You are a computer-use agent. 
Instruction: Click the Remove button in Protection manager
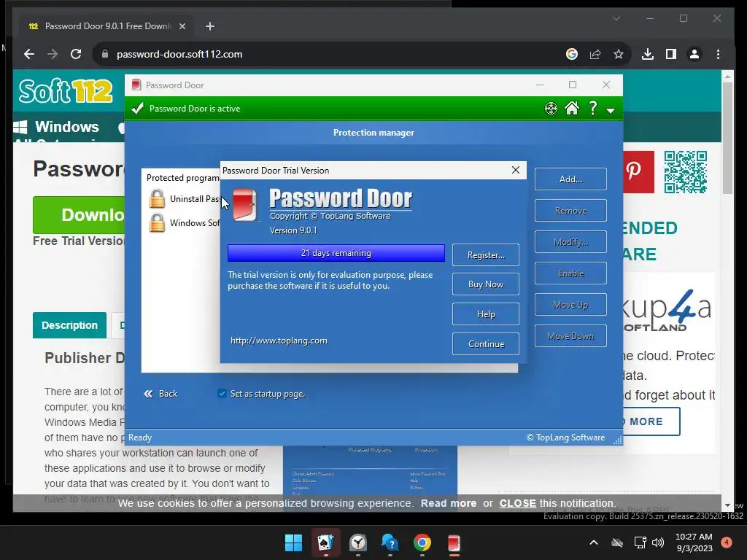(570, 211)
